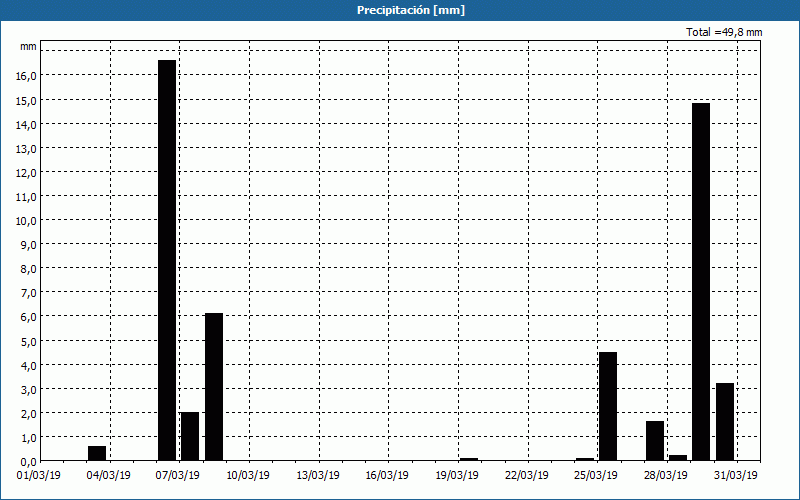Click the date label "22/03/19"
The height and width of the screenshot is (500, 800).
pyautogui.click(x=527, y=476)
